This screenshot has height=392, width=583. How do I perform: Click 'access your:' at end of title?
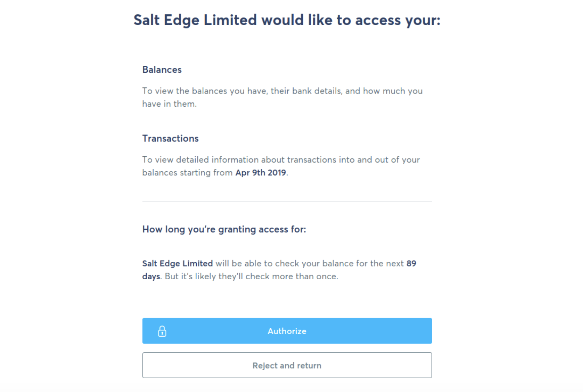tap(398, 20)
